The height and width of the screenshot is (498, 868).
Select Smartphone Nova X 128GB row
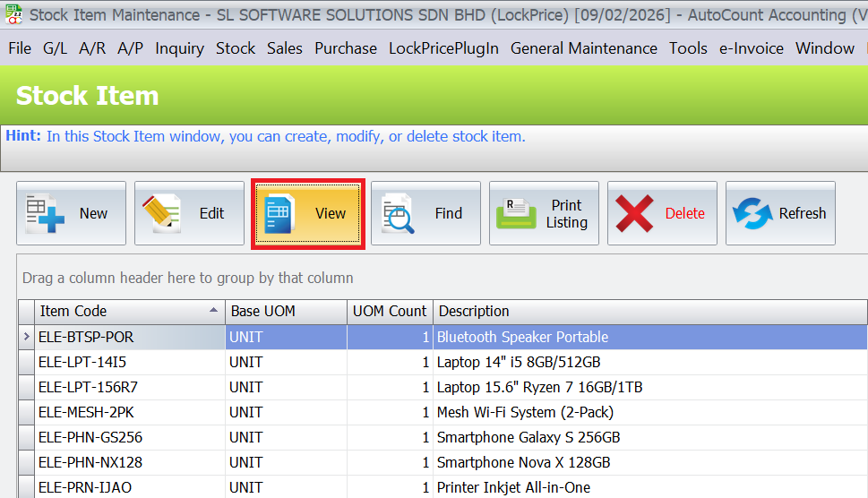[523, 462]
